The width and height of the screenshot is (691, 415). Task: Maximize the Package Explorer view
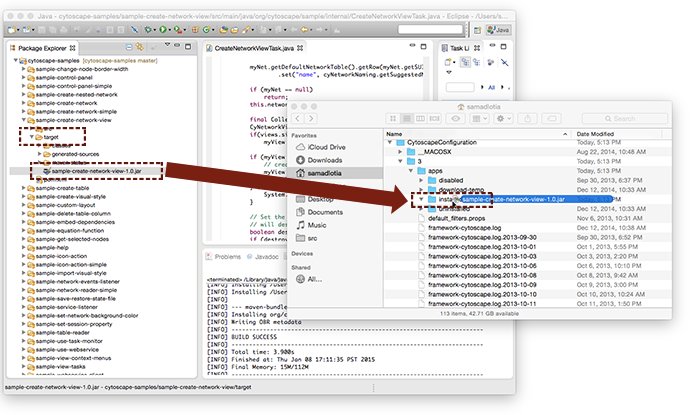pos(188,46)
